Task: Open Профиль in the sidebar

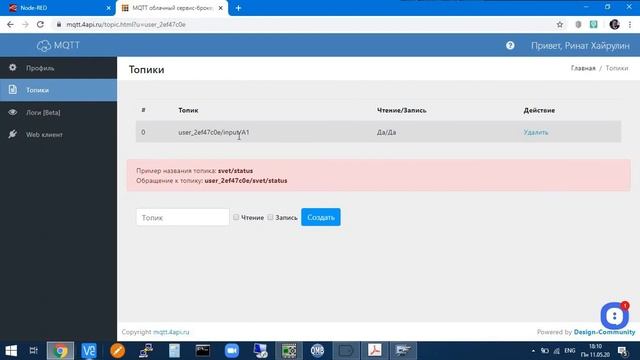Action: 58,68
